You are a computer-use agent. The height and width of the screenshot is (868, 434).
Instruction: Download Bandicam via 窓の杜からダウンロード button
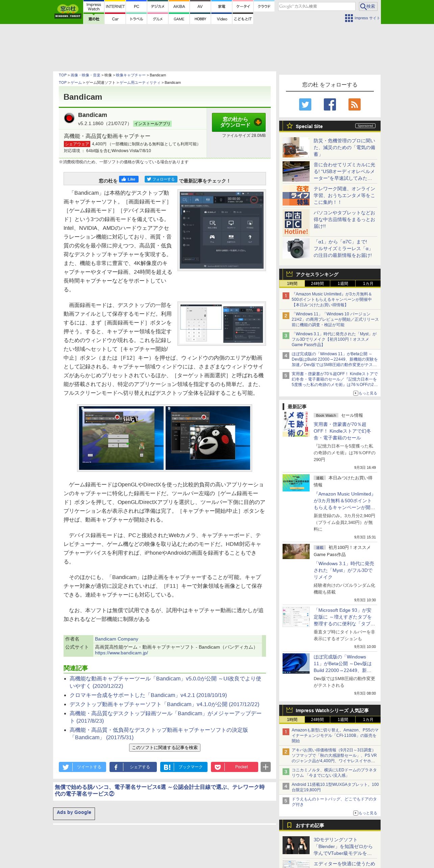pos(239,122)
